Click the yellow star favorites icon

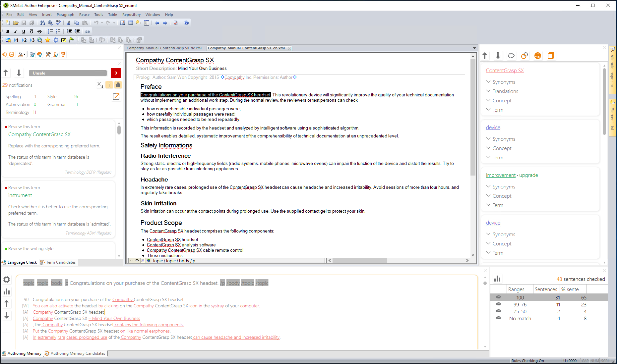(x=48, y=40)
